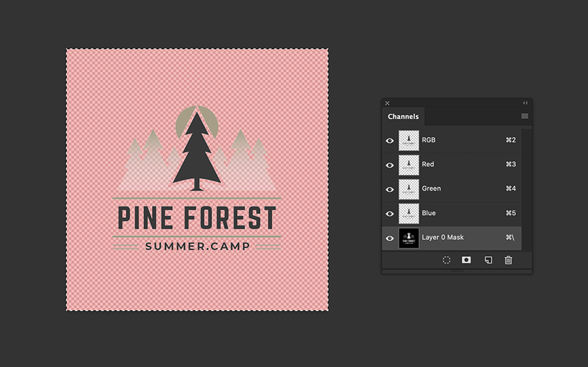Screen dimensions: 588x367
Task: Toggle Green channel visibility eye
Action: coord(390,189)
